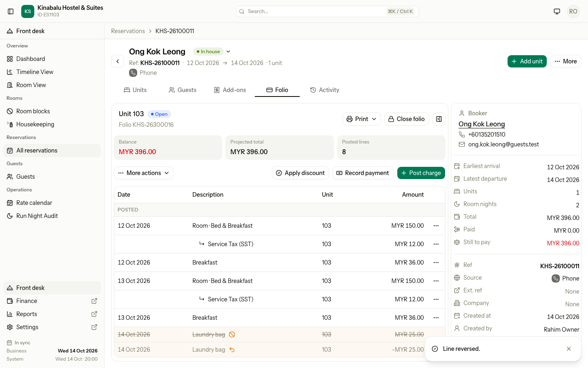Viewport: 588px width, 368px height.
Task: Open Rate calendar in sidebar
Action: 52,203
